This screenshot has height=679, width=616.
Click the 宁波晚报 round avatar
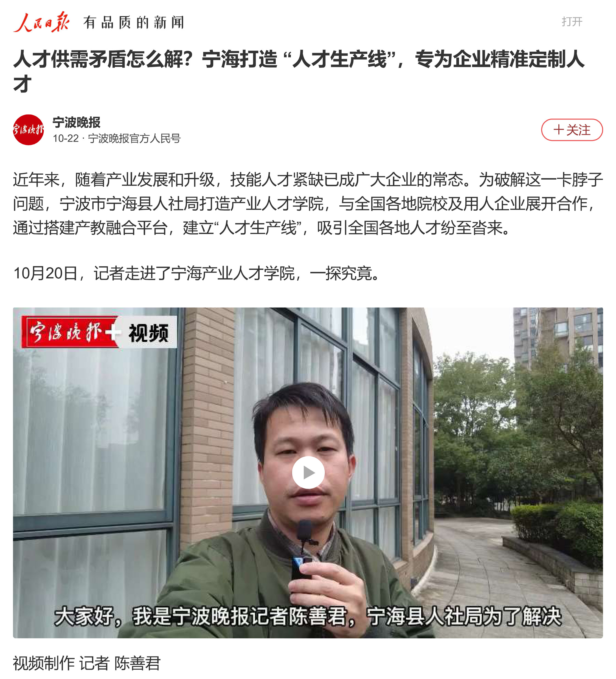pos(28,130)
